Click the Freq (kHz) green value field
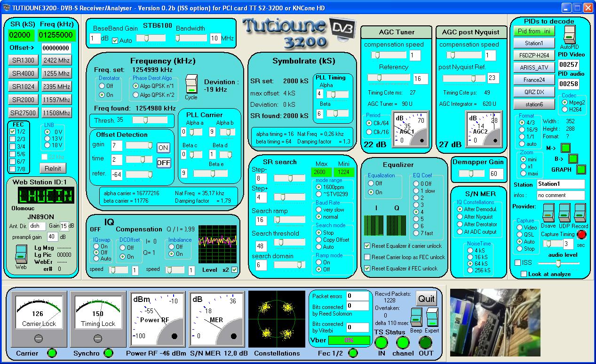596x364 pixels. coord(56,35)
